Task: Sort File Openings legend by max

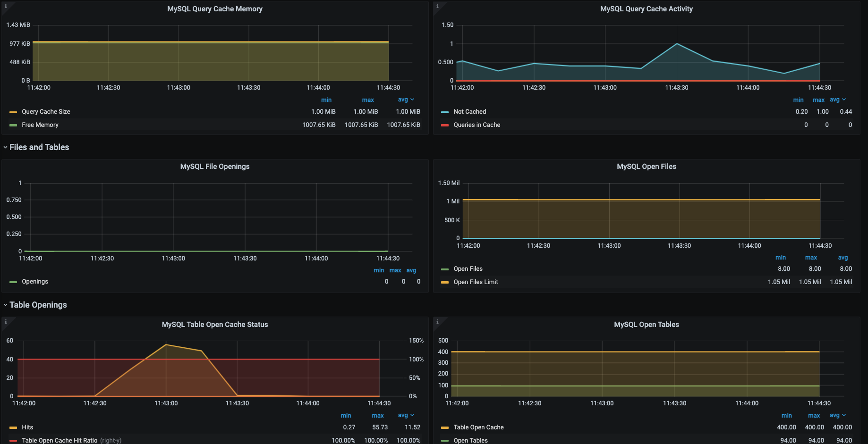Action: 395,270
